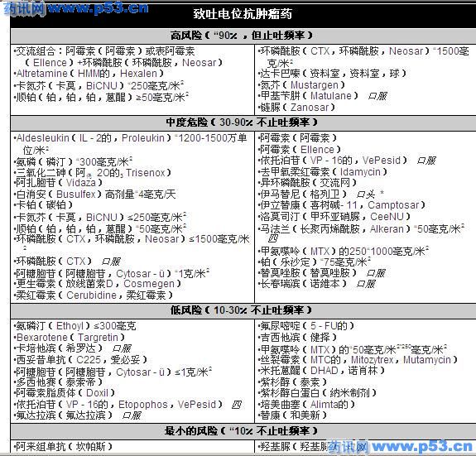Click the 阿扎胞苷 (Vidaza) entry
This screenshot has width=476, height=456.
click(58, 183)
